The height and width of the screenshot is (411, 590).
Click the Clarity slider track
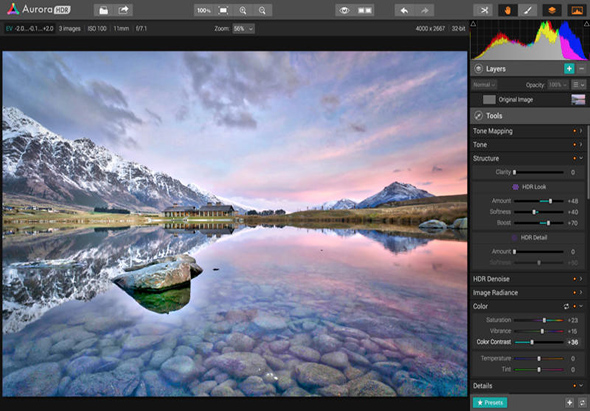[x=538, y=172]
